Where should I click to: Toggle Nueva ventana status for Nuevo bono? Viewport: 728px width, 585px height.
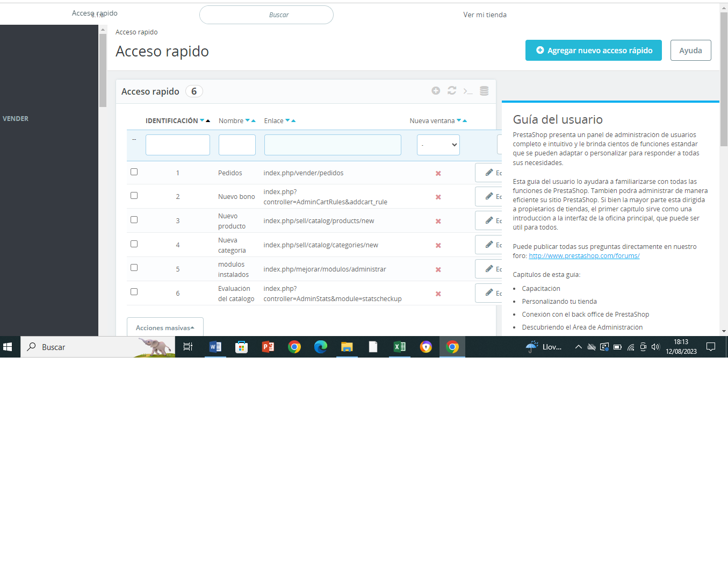pos(438,197)
